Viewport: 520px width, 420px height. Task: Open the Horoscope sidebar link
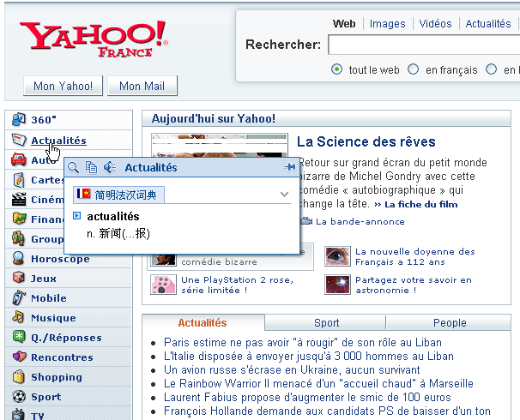(x=60, y=259)
